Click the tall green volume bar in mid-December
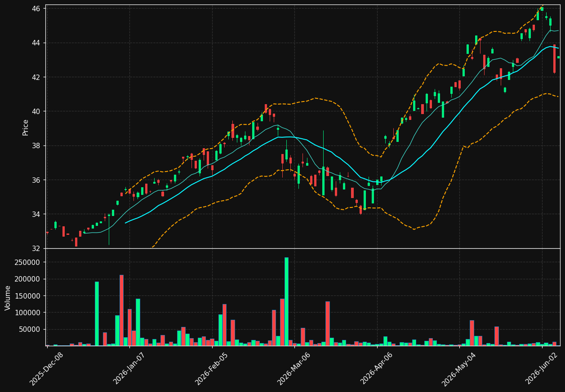Screen dimensions: 565x392 [x=97, y=313]
